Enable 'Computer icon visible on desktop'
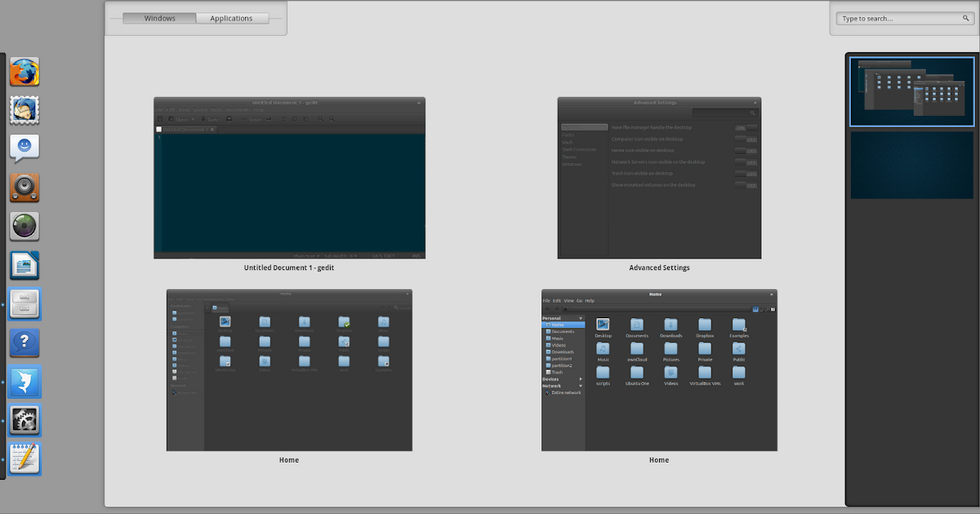980x514 pixels. 746,139
